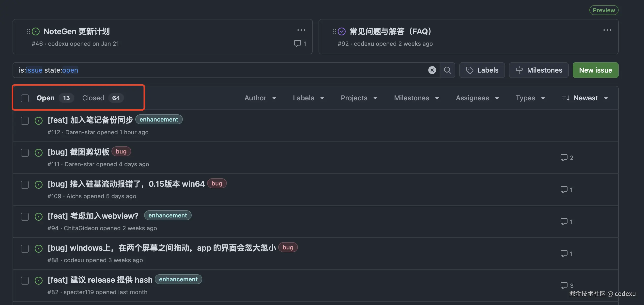Click the enhancement label on issue #112
This screenshot has width=644, height=305.
click(x=159, y=120)
